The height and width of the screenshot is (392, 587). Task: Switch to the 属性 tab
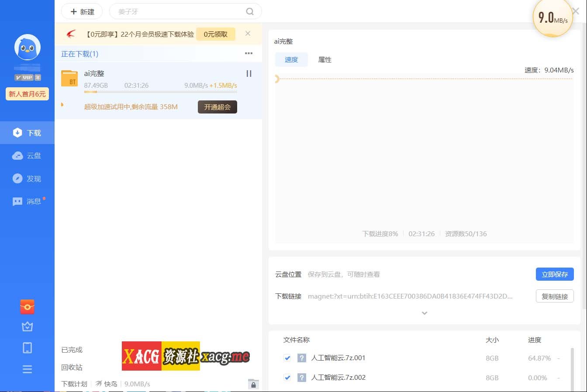(325, 59)
